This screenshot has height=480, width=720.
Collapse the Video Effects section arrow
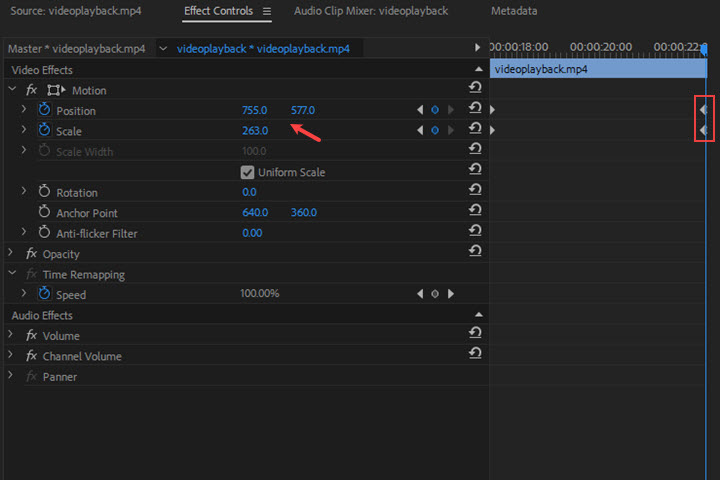478,69
